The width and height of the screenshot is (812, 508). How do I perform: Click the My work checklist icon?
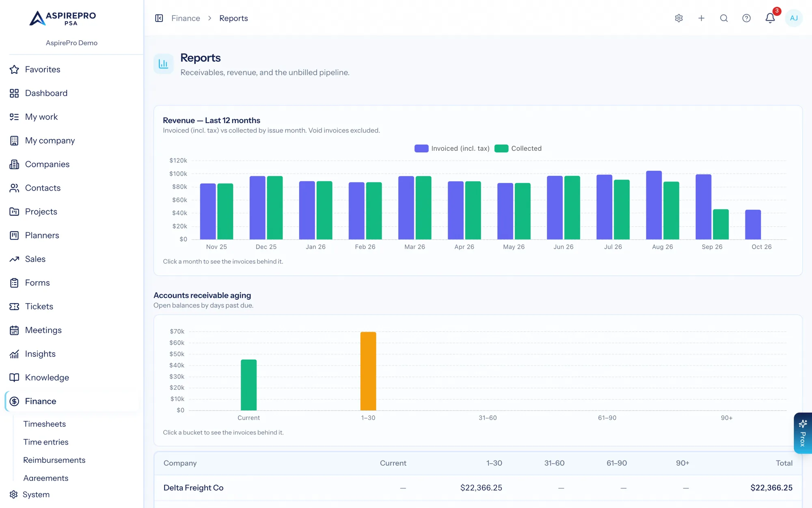pos(14,117)
